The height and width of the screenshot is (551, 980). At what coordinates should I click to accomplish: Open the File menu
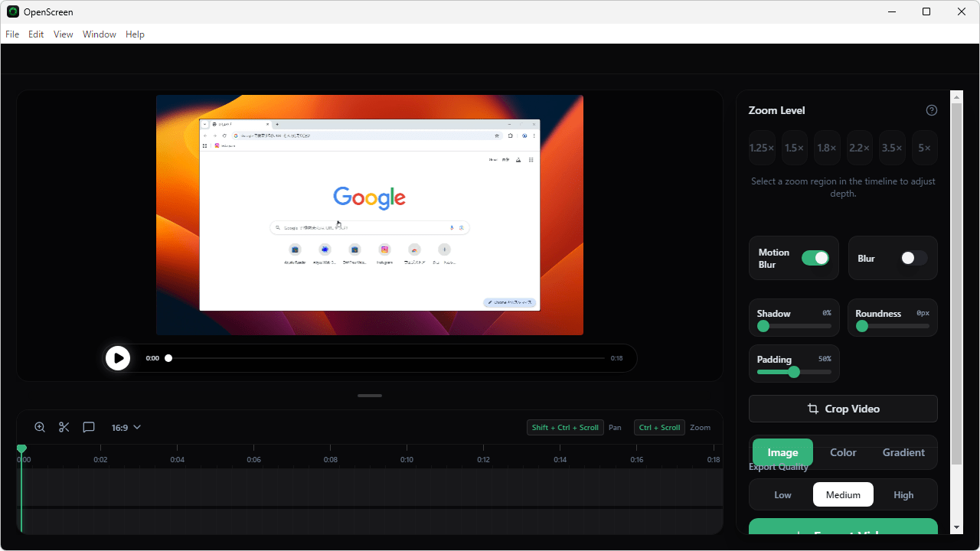tap(11, 34)
